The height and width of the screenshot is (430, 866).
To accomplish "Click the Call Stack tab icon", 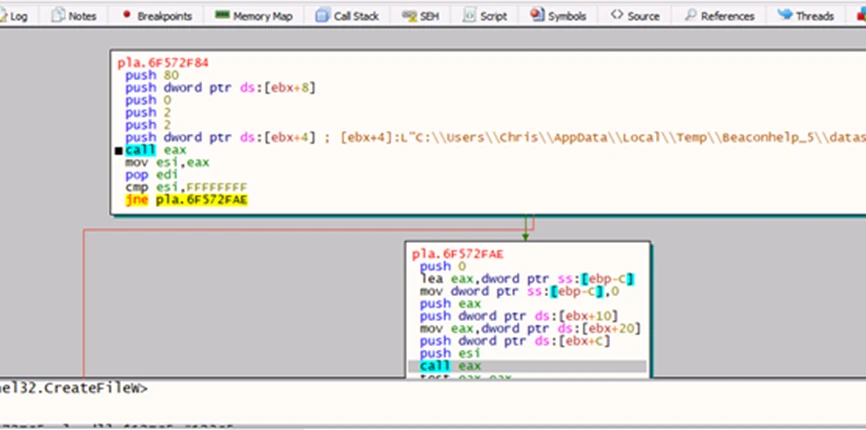I will coord(322,16).
